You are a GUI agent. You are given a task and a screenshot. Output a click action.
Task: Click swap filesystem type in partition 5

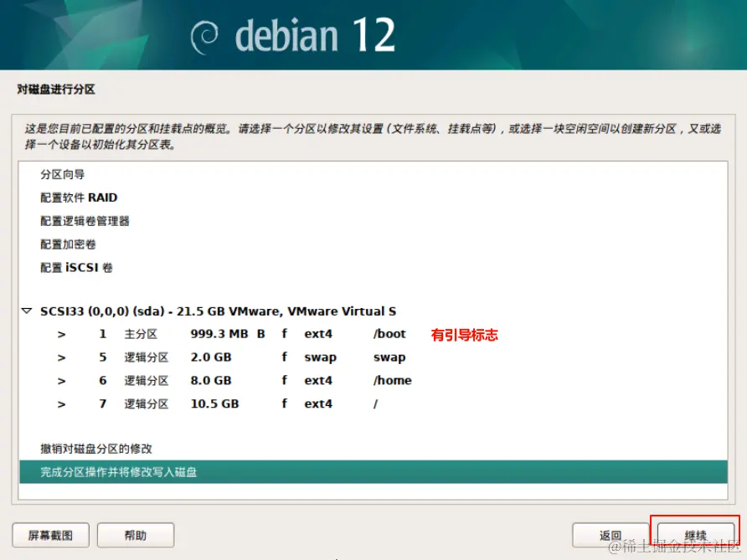tap(320, 357)
